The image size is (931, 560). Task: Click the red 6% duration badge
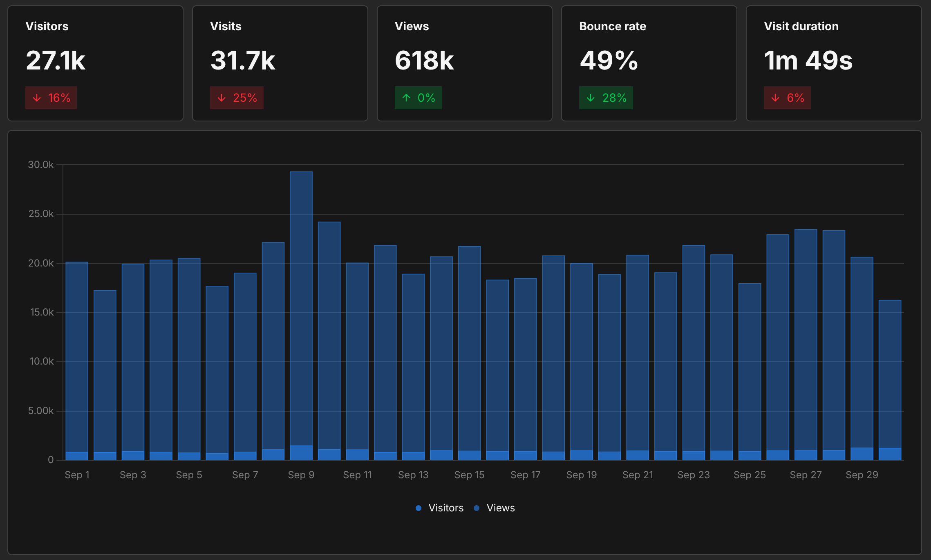[x=787, y=98]
